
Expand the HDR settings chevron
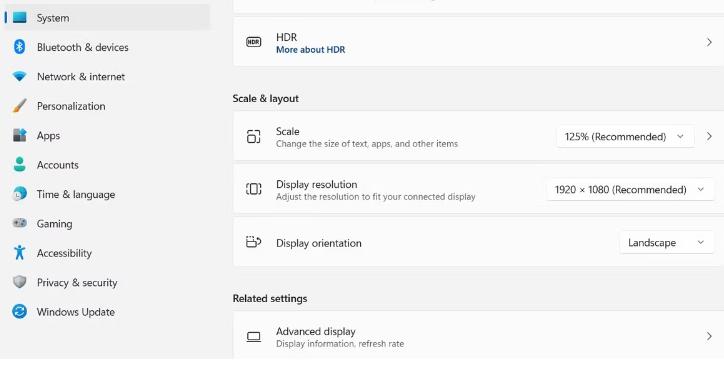(709, 42)
